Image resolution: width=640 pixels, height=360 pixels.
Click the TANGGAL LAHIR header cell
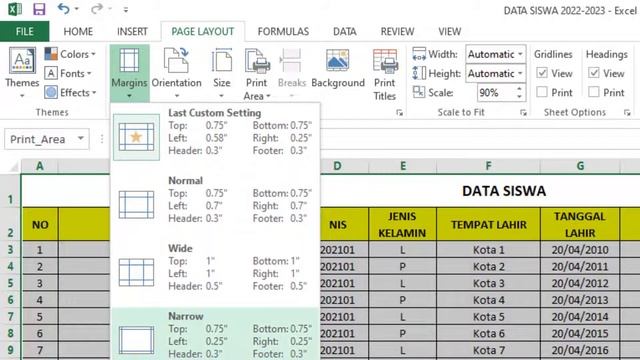pos(580,224)
